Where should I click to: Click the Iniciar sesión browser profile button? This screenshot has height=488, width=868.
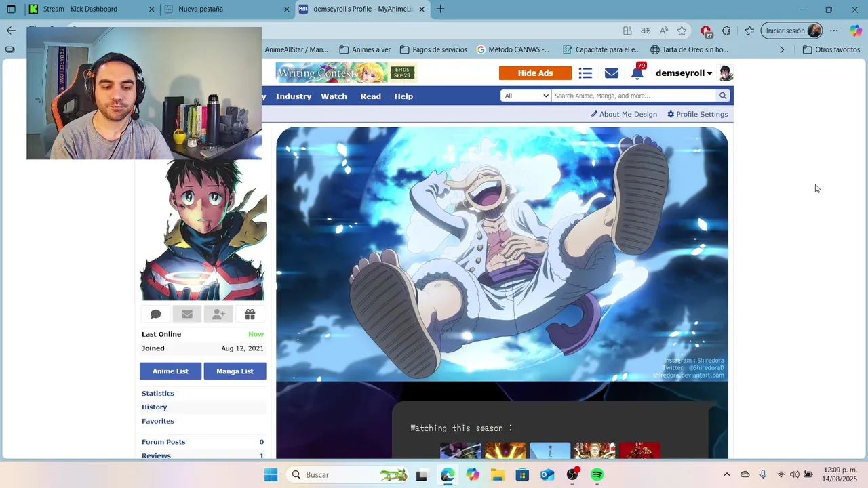pyautogui.click(x=792, y=30)
